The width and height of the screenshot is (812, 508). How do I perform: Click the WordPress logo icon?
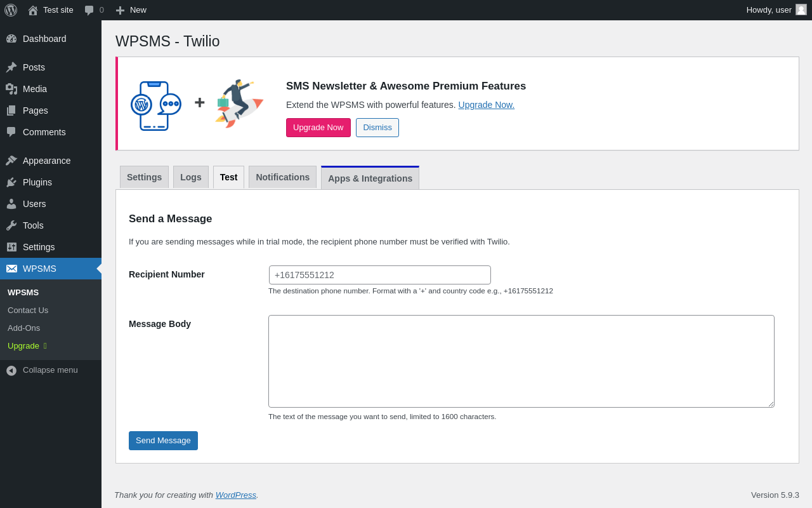point(11,10)
